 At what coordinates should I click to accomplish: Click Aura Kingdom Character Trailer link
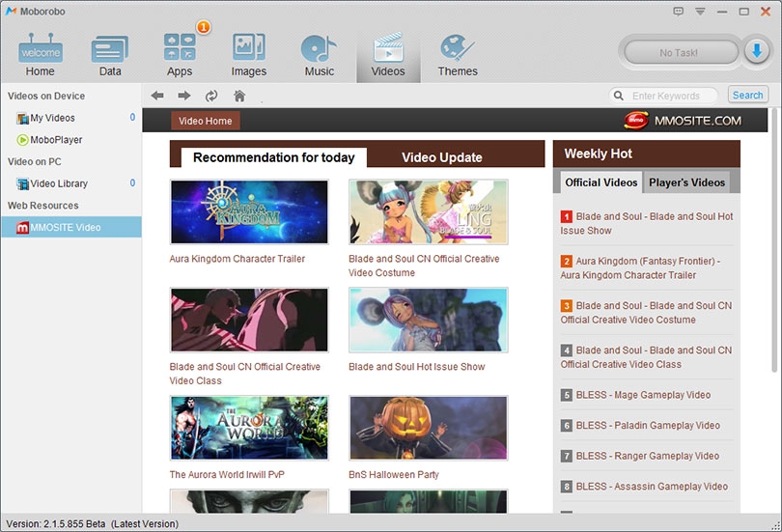tap(237, 259)
